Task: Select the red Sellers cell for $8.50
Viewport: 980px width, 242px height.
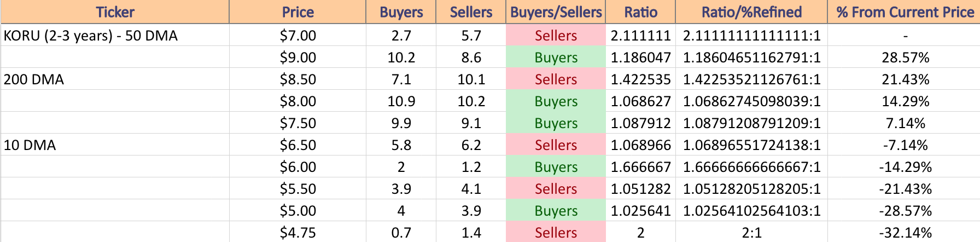Action: pyautogui.click(x=556, y=79)
